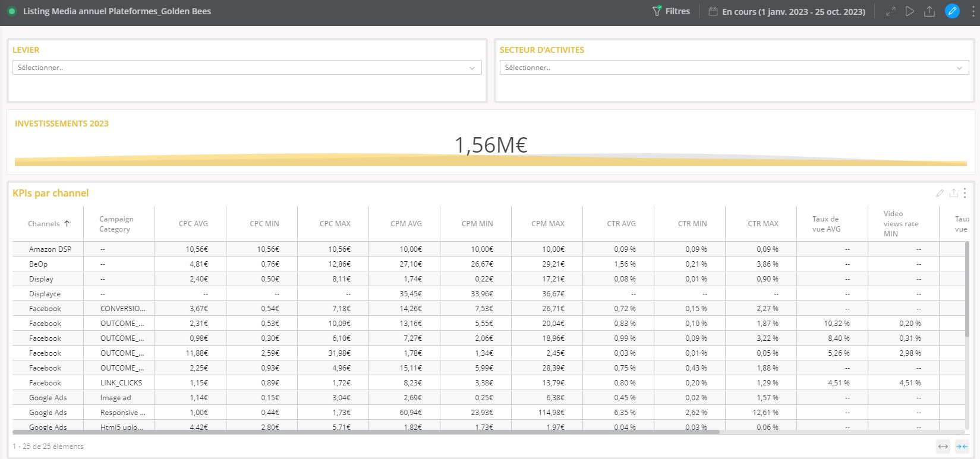Viewport: 980px width, 459px height.
Task: Click the 1,56M€ investment total
Action: click(x=491, y=145)
